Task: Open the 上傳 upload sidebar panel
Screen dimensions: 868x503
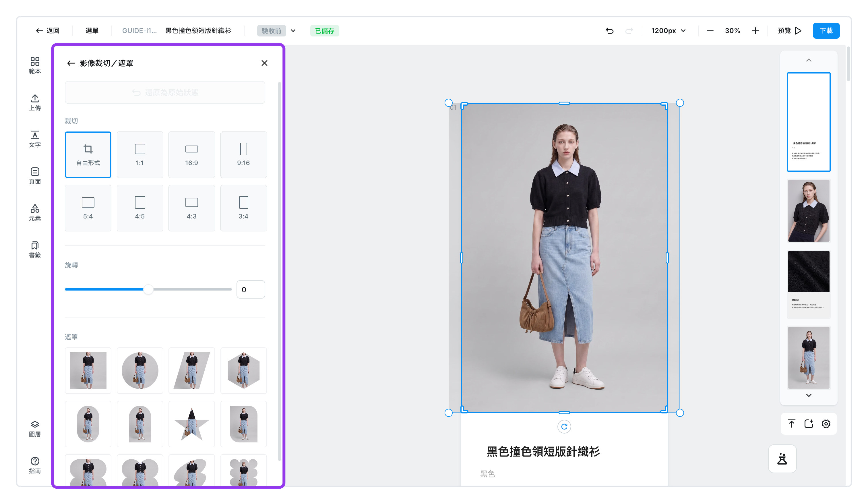Action: [35, 102]
